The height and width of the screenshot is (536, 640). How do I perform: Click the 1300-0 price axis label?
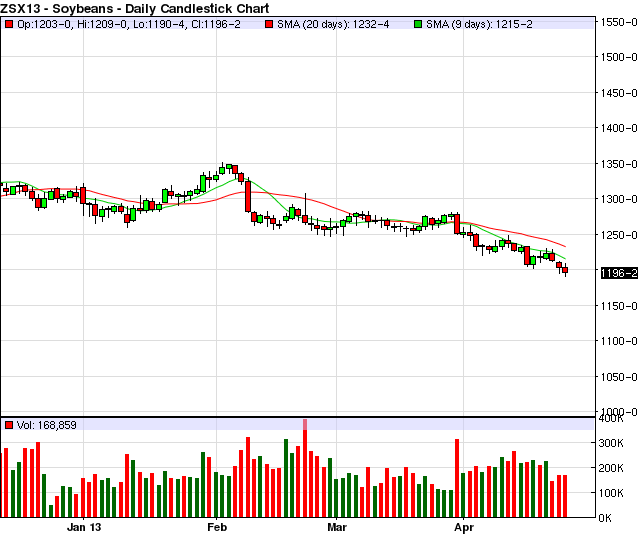tap(619, 199)
